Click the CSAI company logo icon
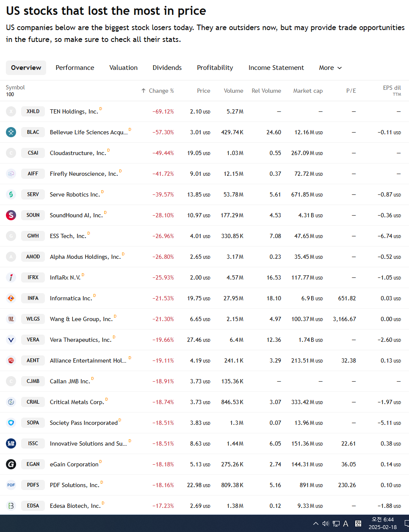This screenshot has width=409, height=532. click(x=11, y=153)
